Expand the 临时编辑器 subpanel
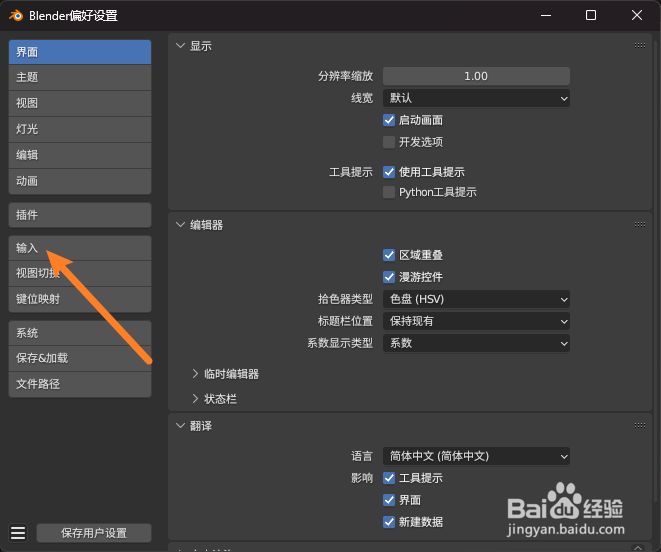The image size is (661, 552). (x=195, y=374)
